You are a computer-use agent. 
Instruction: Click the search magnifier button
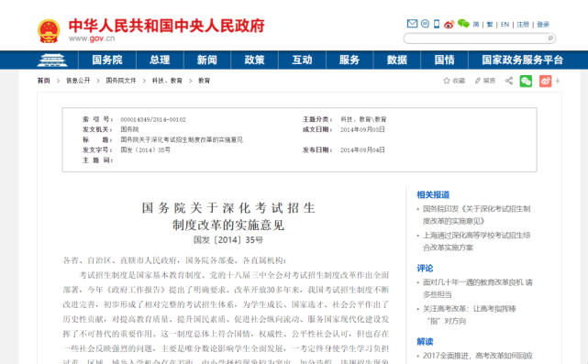click(550, 38)
